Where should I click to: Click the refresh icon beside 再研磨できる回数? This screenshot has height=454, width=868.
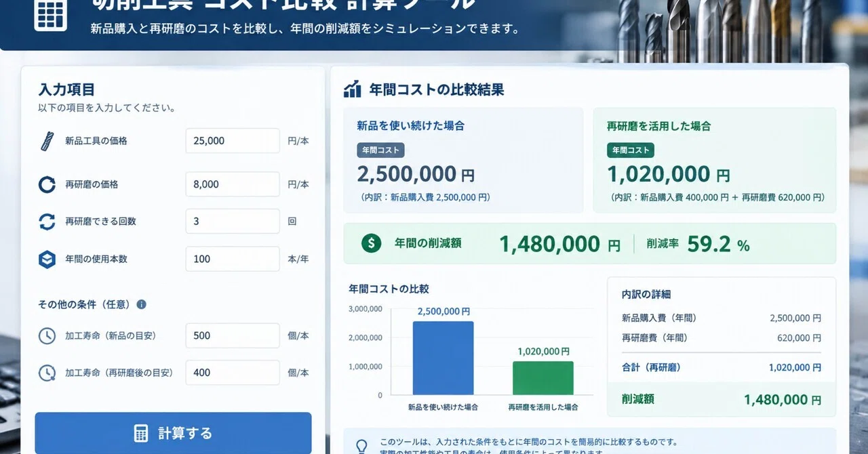47,222
